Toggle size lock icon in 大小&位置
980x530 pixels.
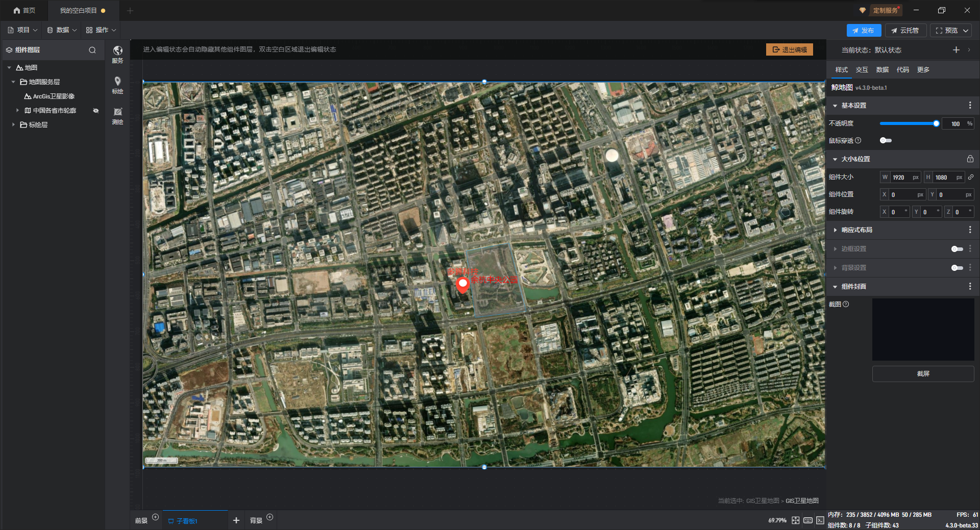(970, 159)
